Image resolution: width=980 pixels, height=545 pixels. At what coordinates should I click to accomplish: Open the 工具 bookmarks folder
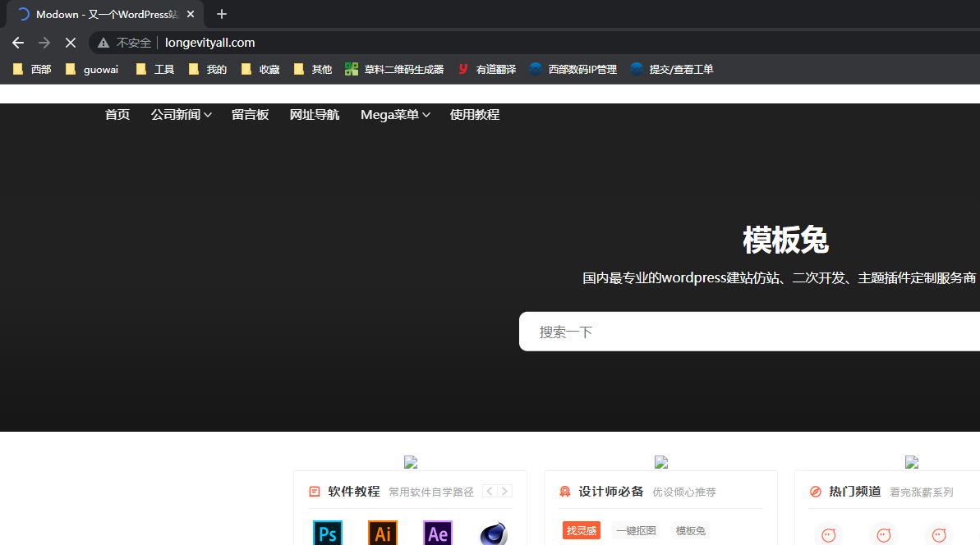pos(155,69)
